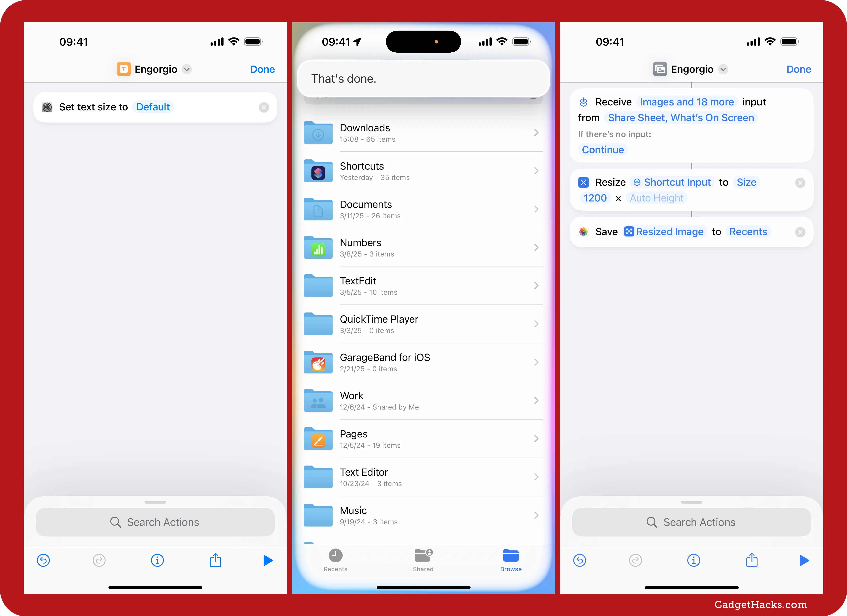The height and width of the screenshot is (616, 847).
Task: Click the undo arrow icon in bottom toolbar
Action: tap(43, 560)
